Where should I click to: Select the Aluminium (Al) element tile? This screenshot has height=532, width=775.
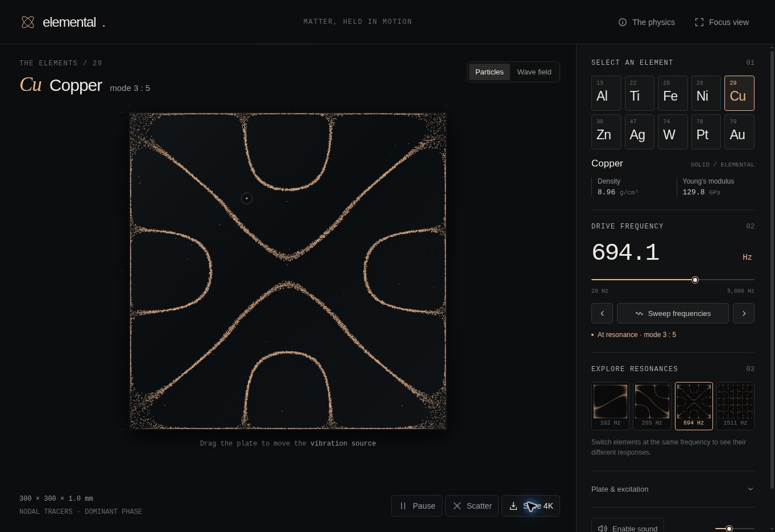click(x=606, y=93)
